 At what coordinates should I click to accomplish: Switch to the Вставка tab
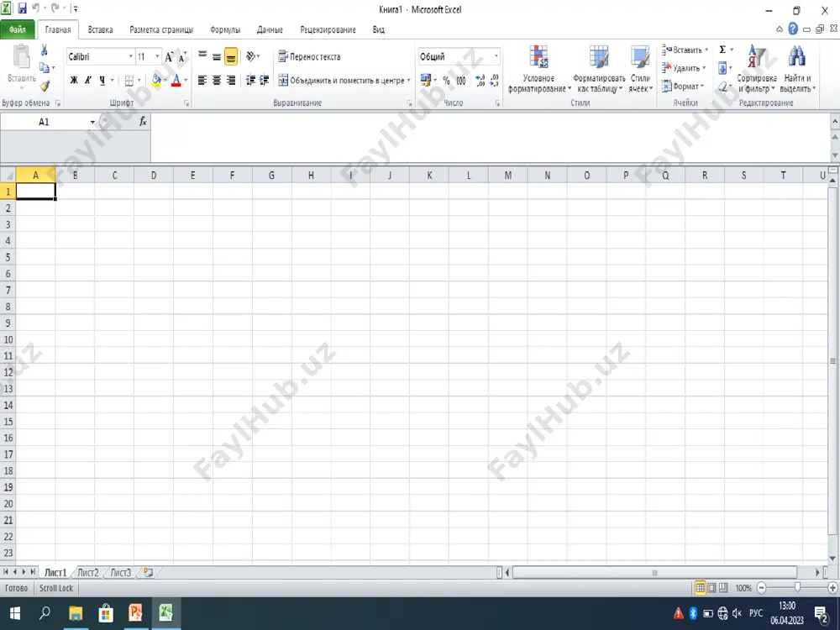pyautogui.click(x=100, y=29)
